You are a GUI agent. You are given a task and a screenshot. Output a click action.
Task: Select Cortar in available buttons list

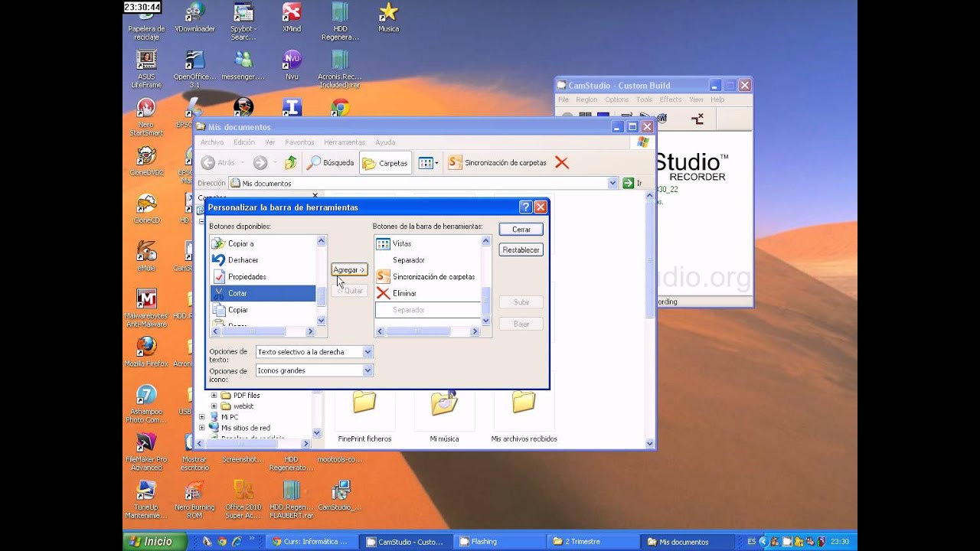(x=263, y=293)
